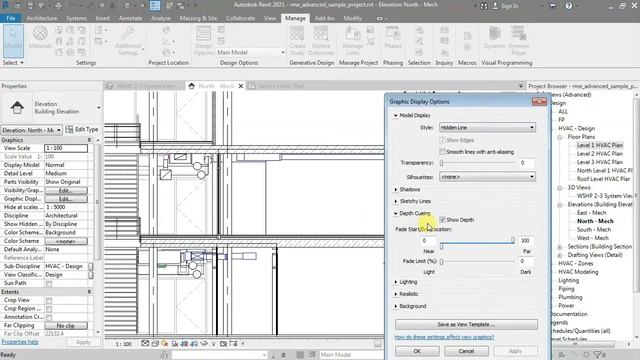Viewport: 640px width, 360px height.
Task: Open the Manage Links tool
Action: click(353, 40)
